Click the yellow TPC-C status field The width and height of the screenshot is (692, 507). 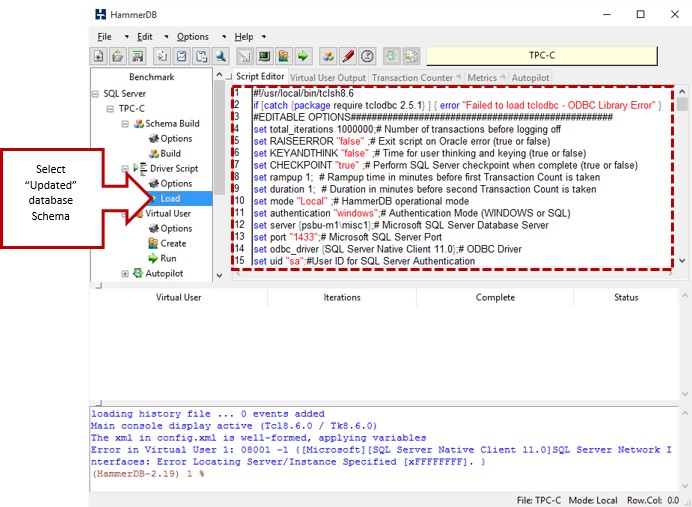click(542, 56)
